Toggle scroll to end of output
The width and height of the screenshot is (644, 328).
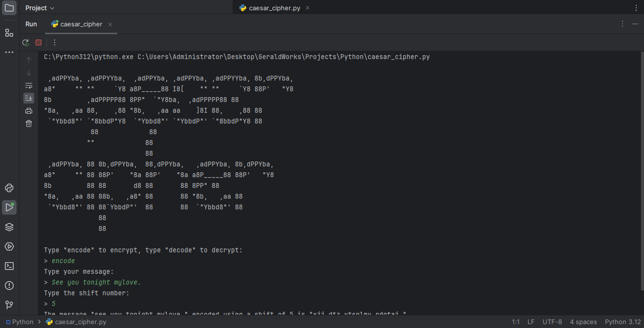coord(29,98)
